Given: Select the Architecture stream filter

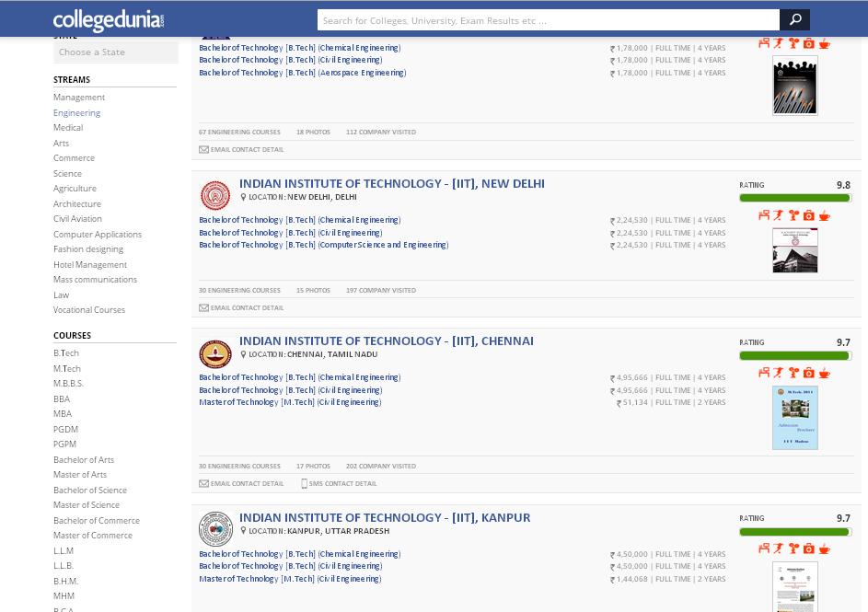Looking at the screenshot, I should pyautogui.click(x=77, y=204).
